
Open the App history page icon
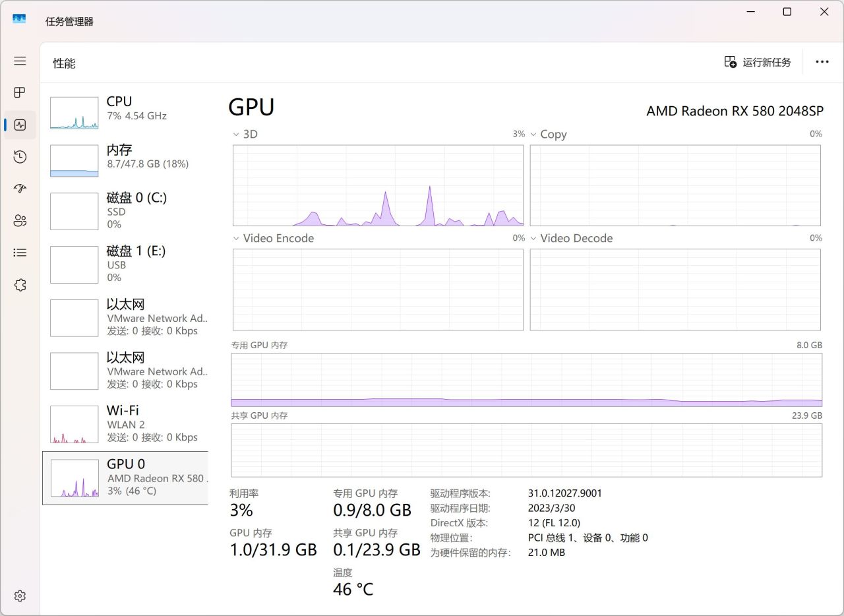click(20, 156)
